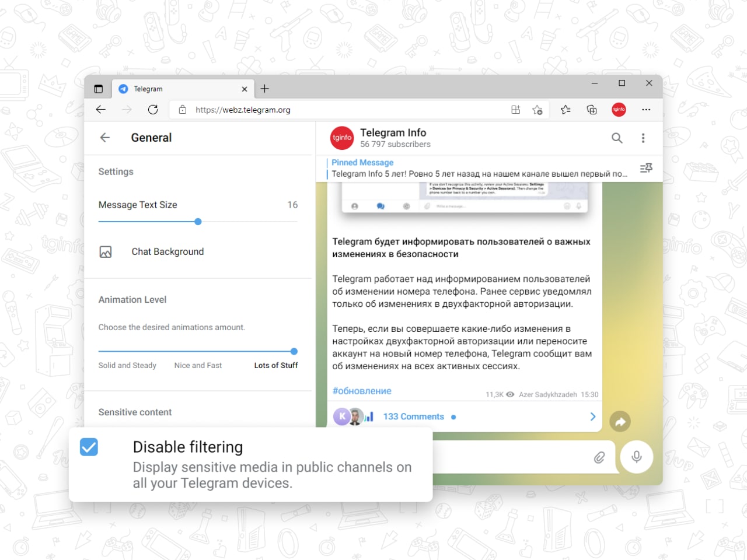Image resolution: width=747 pixels, height=560 pixels.
Task: Open the chat three-dot menu
Action: pos(643,138)
